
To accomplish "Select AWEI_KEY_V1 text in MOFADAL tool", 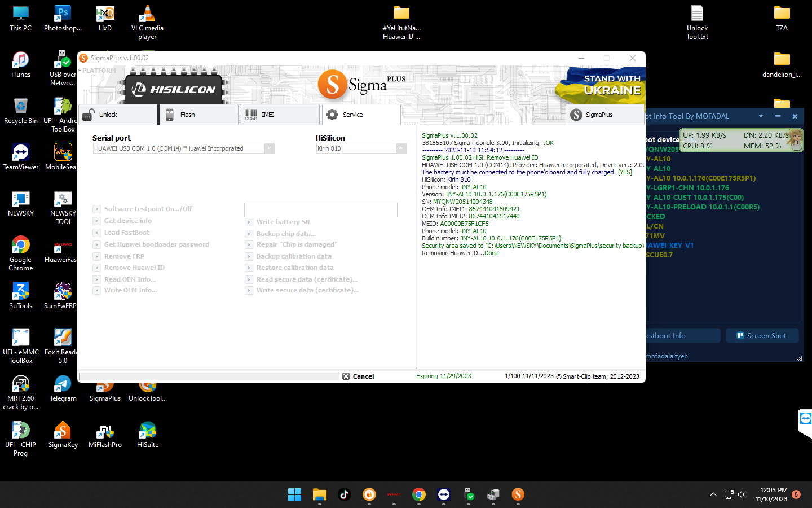I will click(670, 246).
